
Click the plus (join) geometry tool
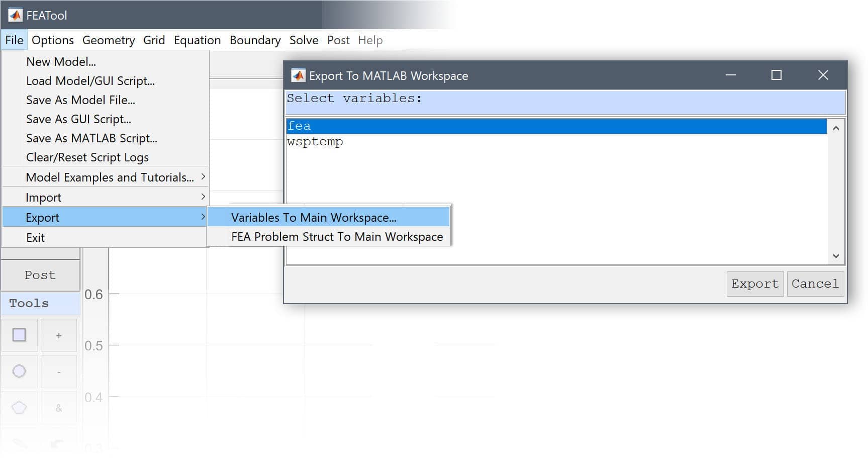[x=59, y=335]
